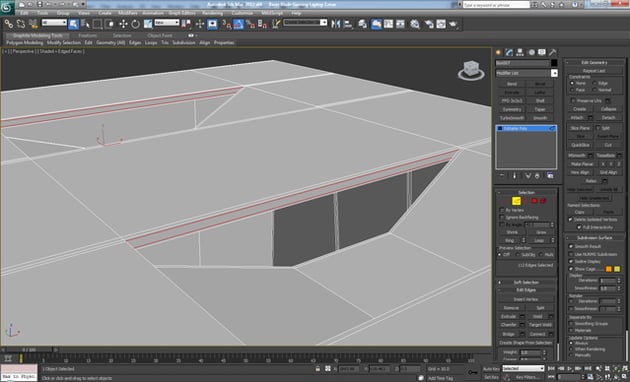Screen dimensions: 630x382
Task: Collapse the Selection rollout
Action: pos(526,192)
